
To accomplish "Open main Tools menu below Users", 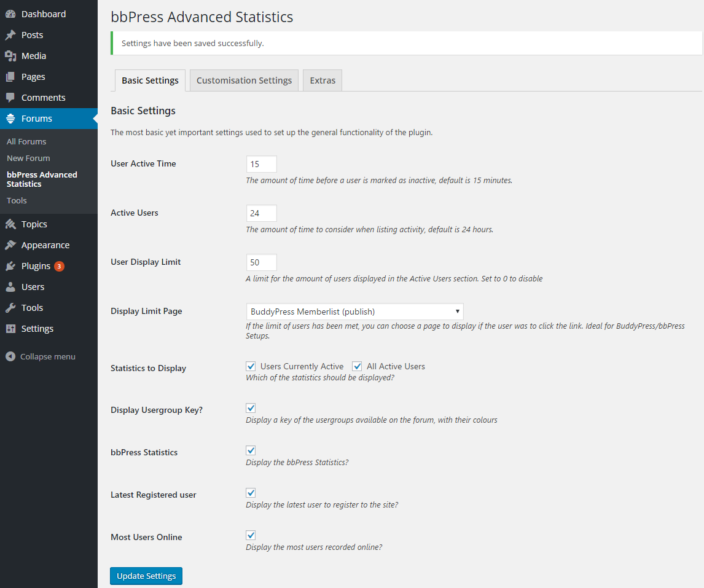I will tap(49, 308).
